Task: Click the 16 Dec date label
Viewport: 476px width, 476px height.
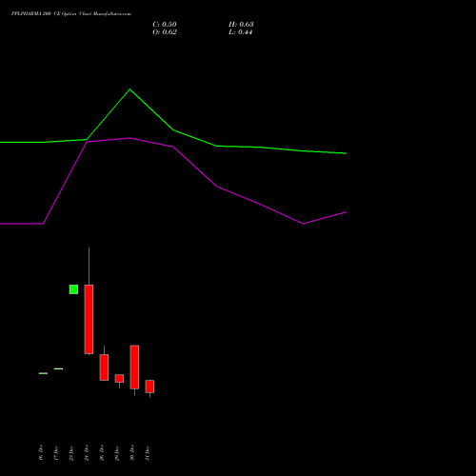Action: [x=41, y=452]
